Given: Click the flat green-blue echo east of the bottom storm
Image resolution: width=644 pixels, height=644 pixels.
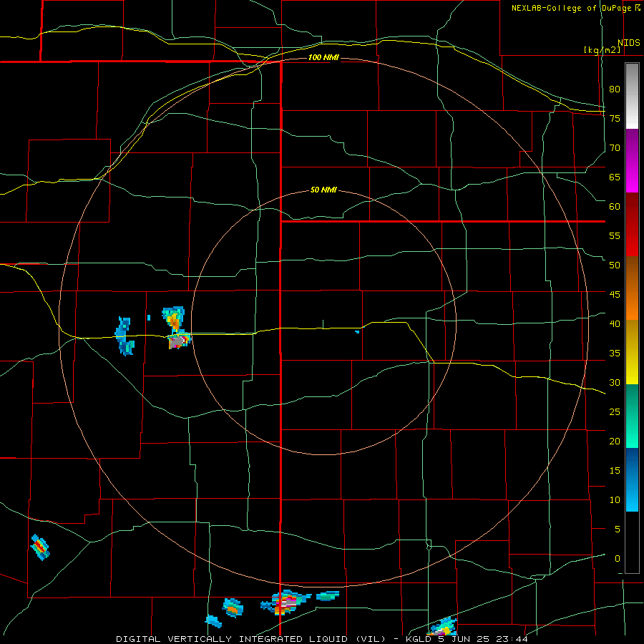Looking at the screenshot, I should [328, 595].
